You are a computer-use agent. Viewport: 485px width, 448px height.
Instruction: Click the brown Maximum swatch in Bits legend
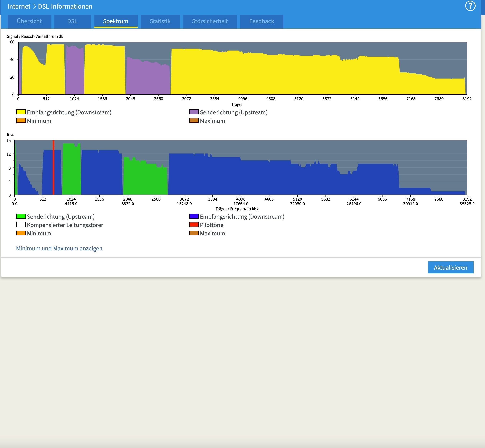pos(194,233)
